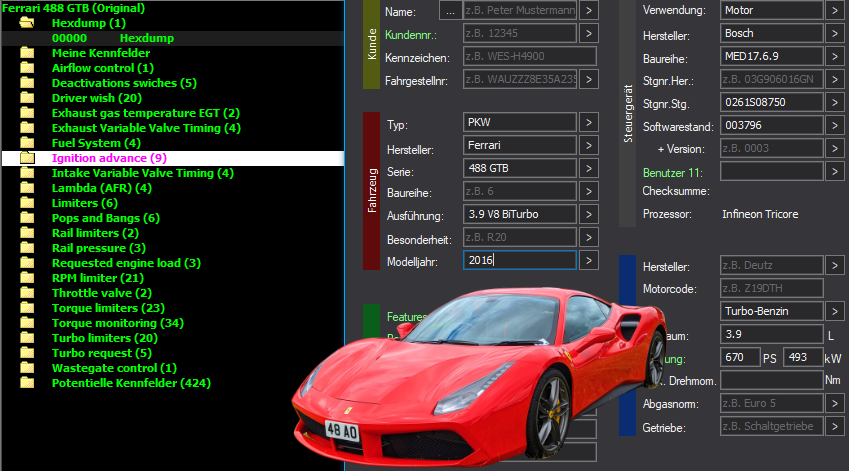Click the Modelljahr field containing 2016
Viewport: 849px width, 471px height.
520,260
